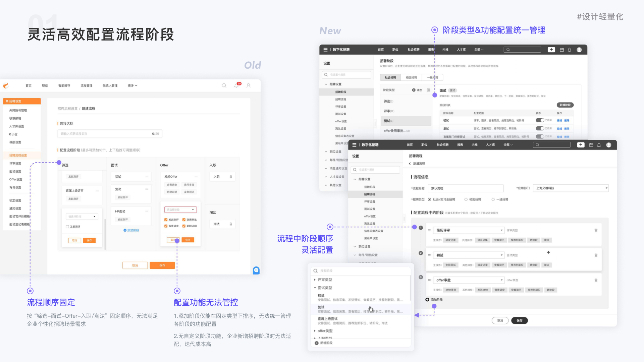The width and height of the screenshot is (644, 362).
Task: Click avatar in upper 数字化招聘 header
Action: click(579, 50)
